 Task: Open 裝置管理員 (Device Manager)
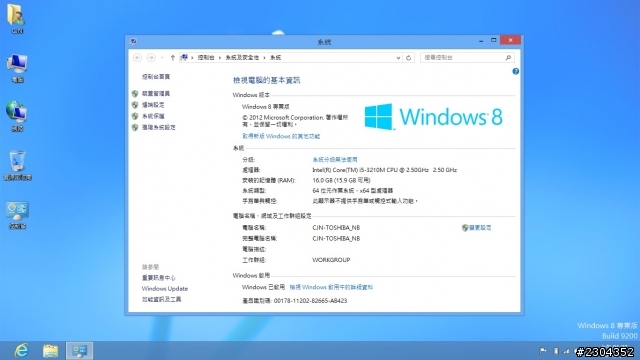click(x=156, y=94)
